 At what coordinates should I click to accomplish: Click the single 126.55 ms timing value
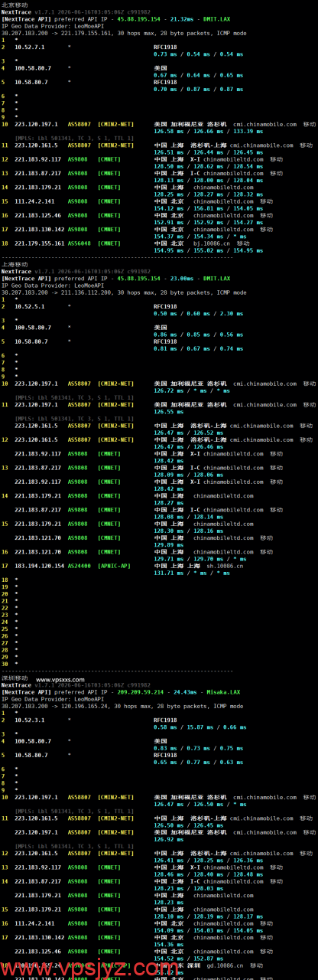point(168,411)
